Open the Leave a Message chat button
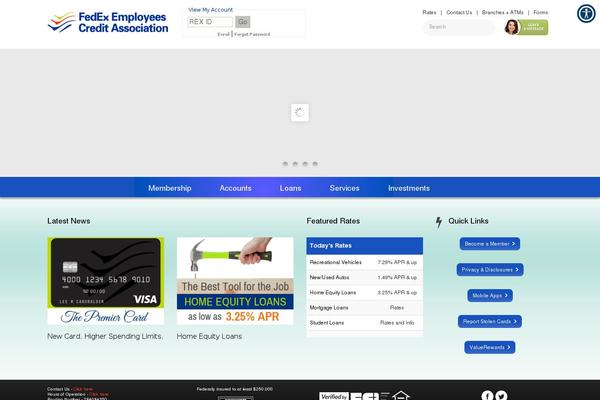Image resolution: width=600 pixels, height=400 pixels. 526,27
